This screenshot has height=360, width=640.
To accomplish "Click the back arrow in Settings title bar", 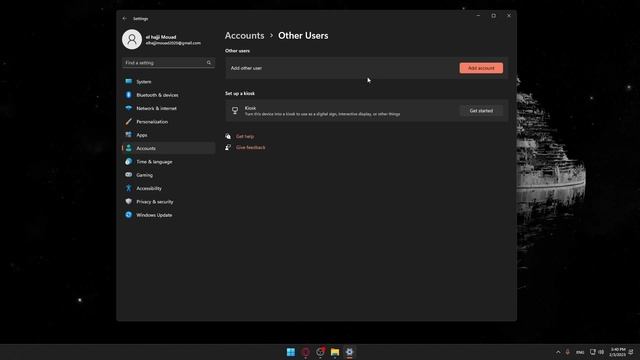I will [124, 18].
